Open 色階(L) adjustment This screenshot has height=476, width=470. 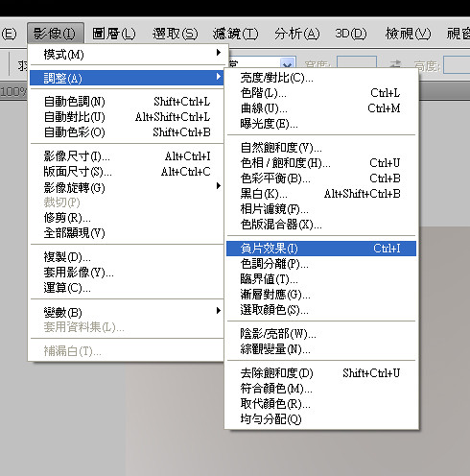[x=321, y=93]
